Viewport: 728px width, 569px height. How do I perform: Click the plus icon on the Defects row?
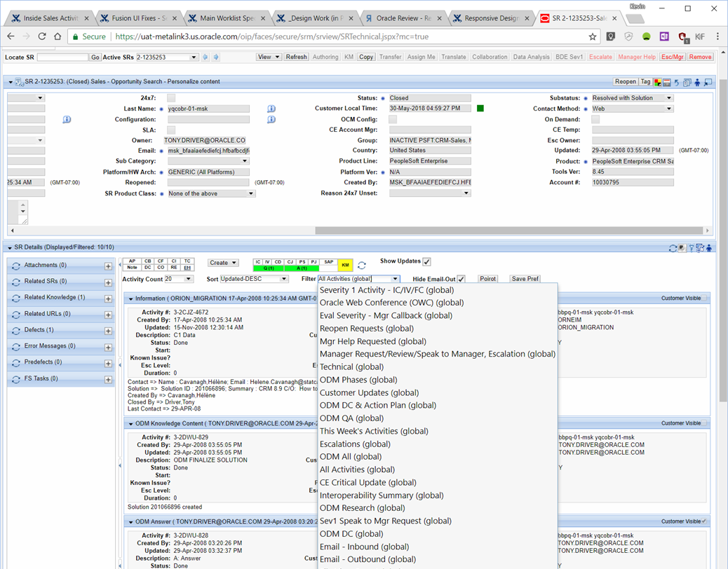click(x=108, y=331)
